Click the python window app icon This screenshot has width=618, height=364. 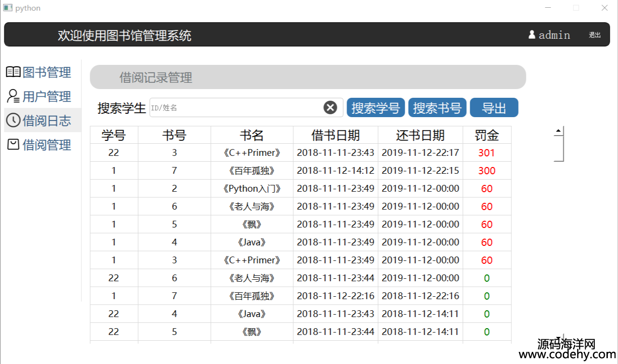[7, 8]
